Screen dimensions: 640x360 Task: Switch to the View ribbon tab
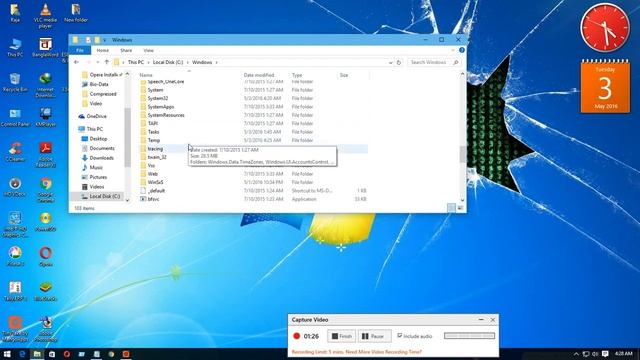[x=149, y=50]
